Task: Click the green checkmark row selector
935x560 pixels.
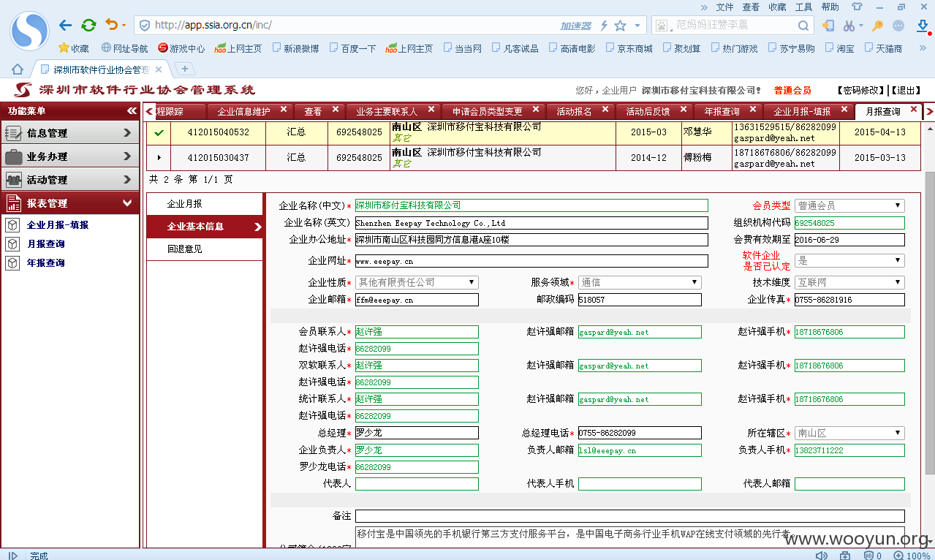Action: (x=159, y=132)
